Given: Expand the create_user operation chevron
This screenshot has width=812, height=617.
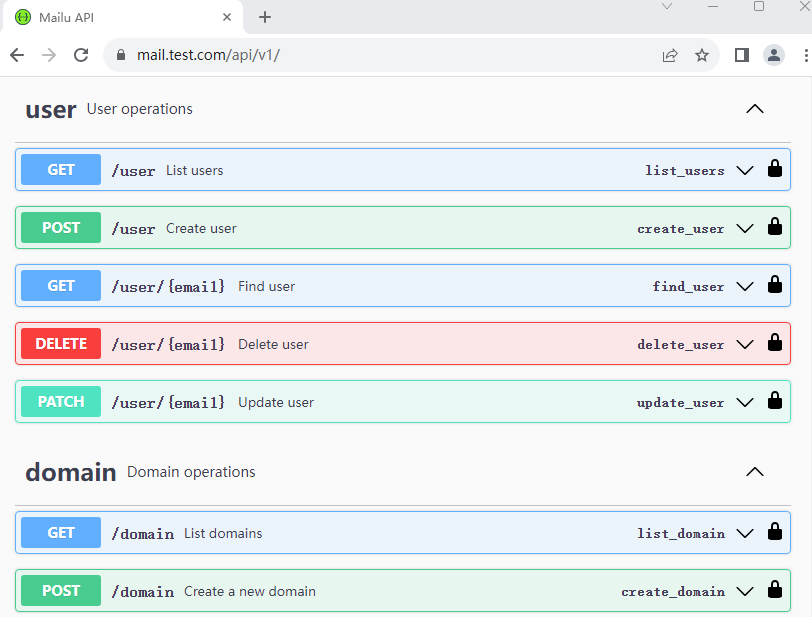Looking at the screenshot, I should [x=745, y=228].
